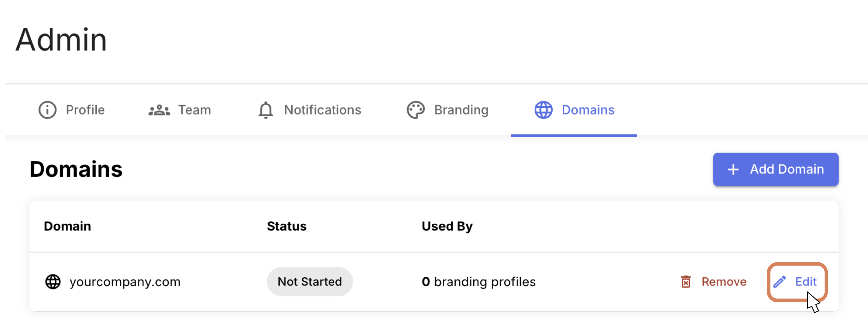Click the palette icon for Branding

pyautogui.click(x=415, y=110)
